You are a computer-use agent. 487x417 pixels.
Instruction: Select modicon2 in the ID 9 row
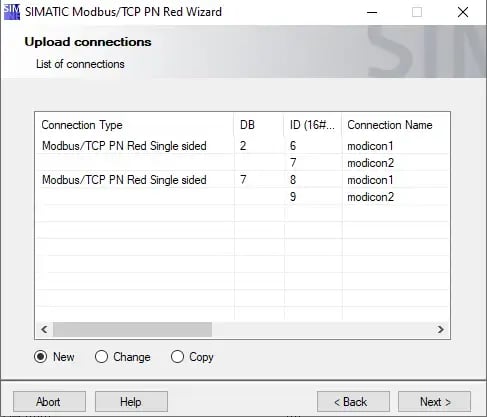[x=371, y=197]
